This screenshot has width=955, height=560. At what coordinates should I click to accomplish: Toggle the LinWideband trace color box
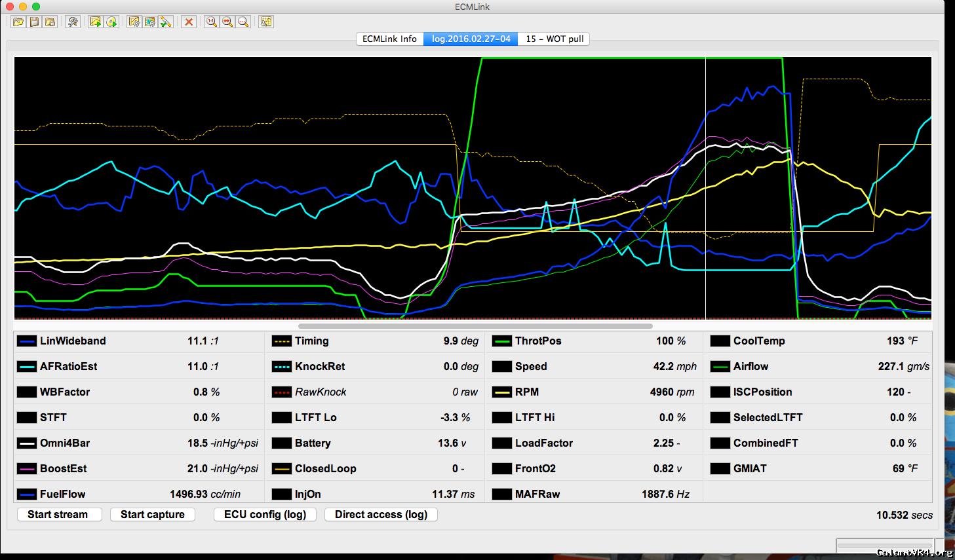point(27,341)
